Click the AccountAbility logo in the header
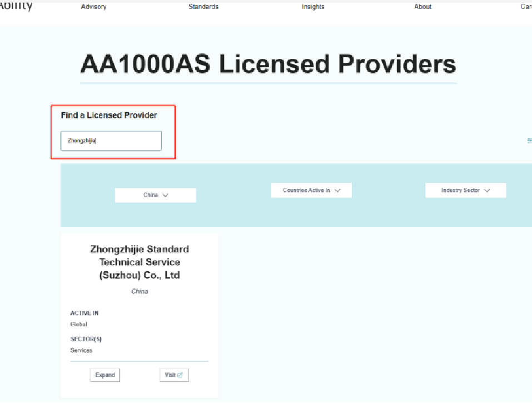 coord(16,7)
